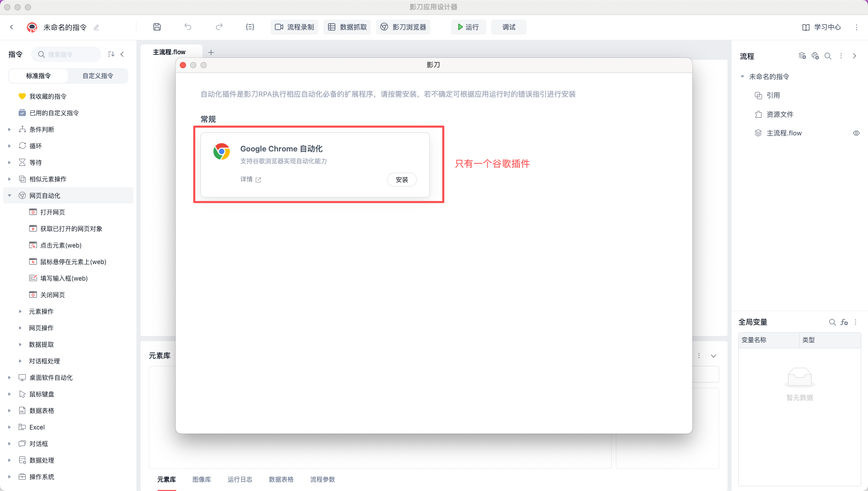This screenshot has height=491, width=868.
Task: Save the flow with the disk icon
Action: click(x=157, y=27)
